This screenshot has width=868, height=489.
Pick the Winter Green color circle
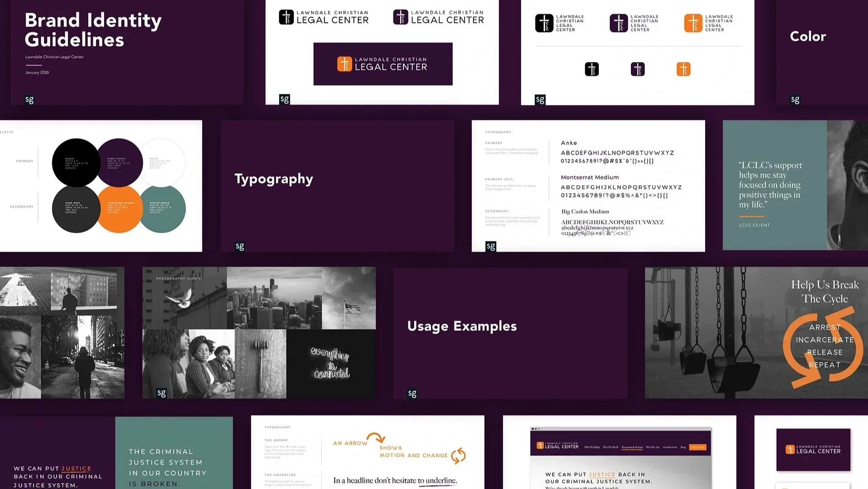(162, 209)
